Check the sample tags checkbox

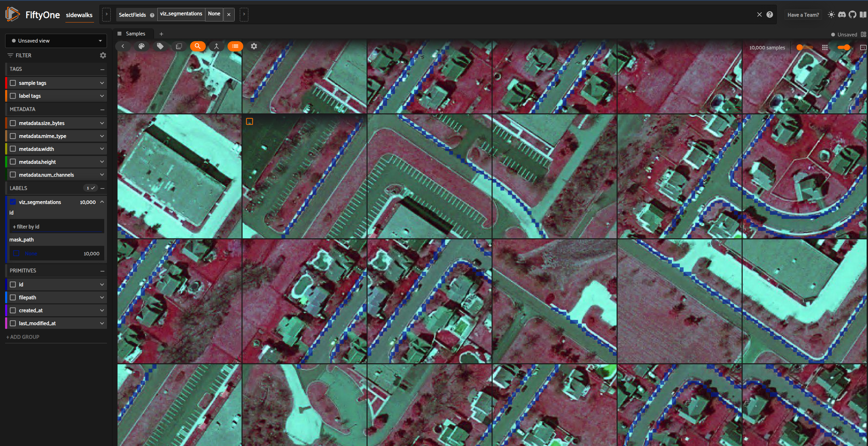(13, 83)
